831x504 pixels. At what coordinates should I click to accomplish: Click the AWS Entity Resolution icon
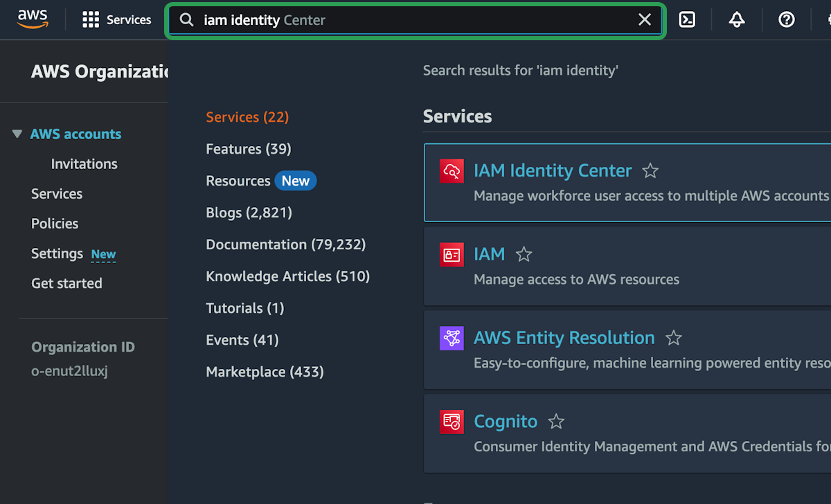point(452,339)
